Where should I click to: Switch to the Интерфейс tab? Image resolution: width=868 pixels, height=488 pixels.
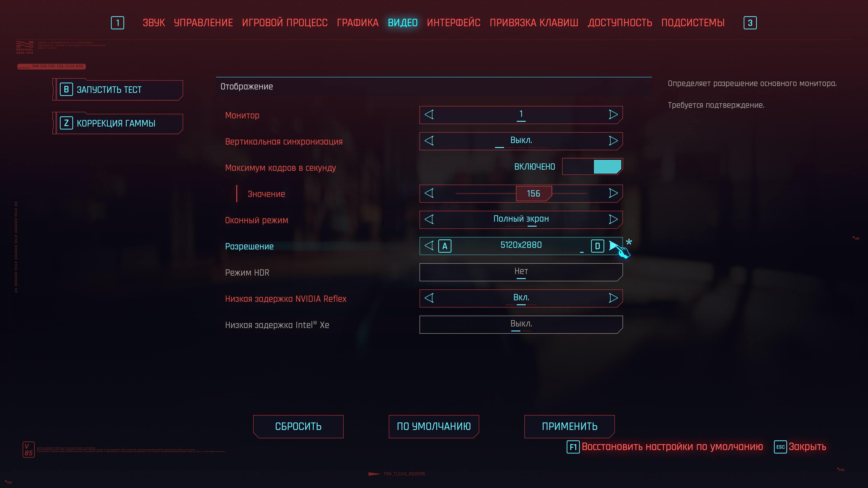(453, 23)
